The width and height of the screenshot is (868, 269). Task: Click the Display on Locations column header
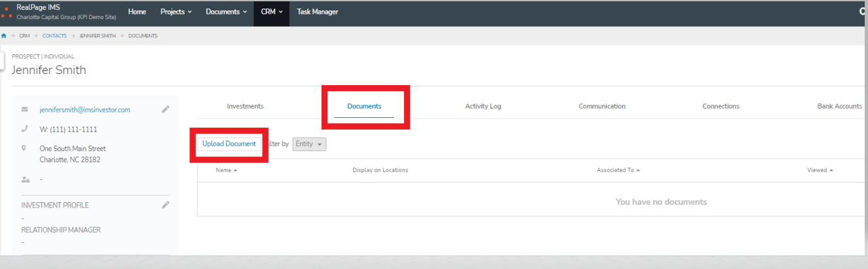point(380,170)
